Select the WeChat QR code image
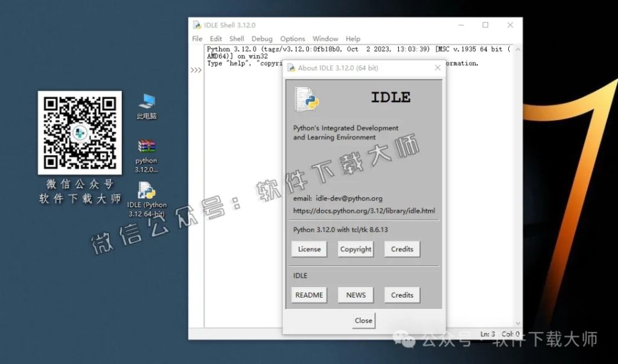Screen dimensions: 618x364 (79, 132)
